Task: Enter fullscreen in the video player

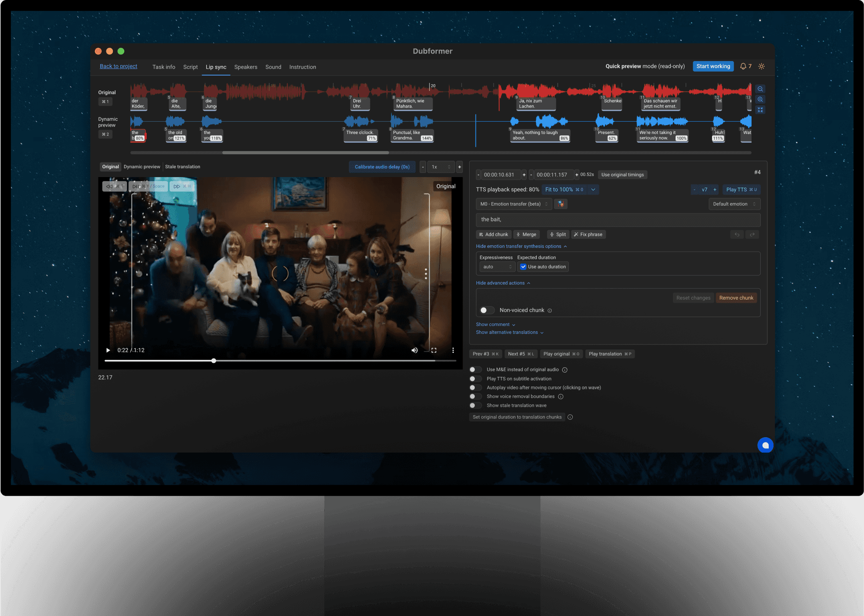Action: 434,350
